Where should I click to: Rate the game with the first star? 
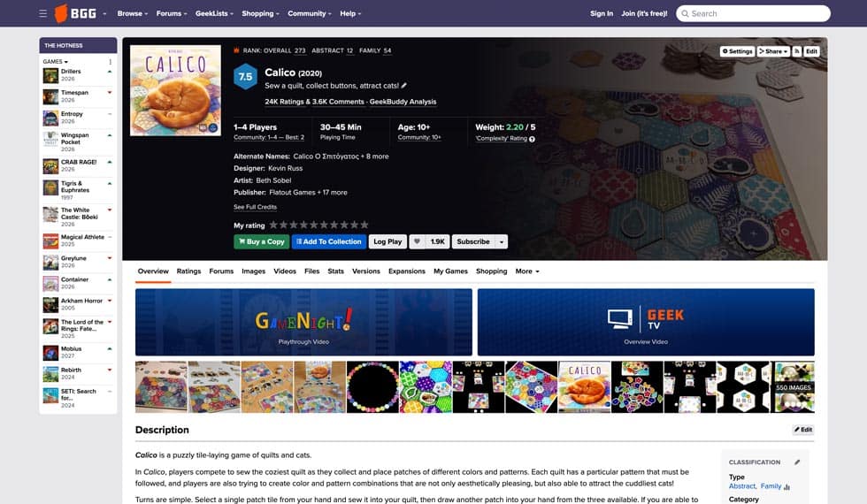273,225
